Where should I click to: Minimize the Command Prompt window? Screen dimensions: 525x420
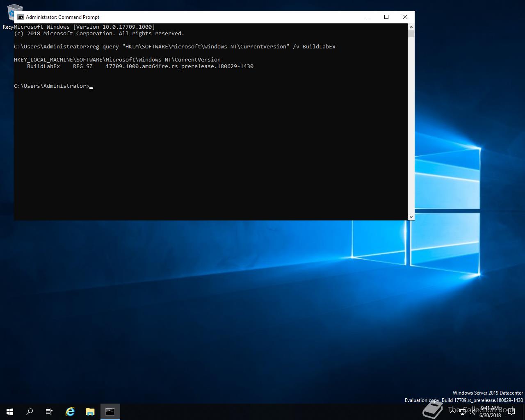tap(368, 17)
